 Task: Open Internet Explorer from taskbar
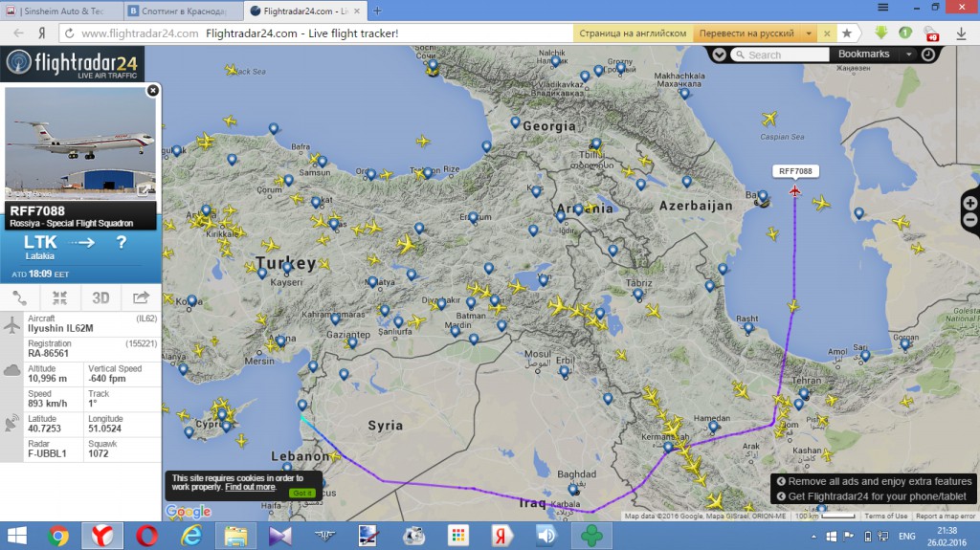[x=191, y=537]
